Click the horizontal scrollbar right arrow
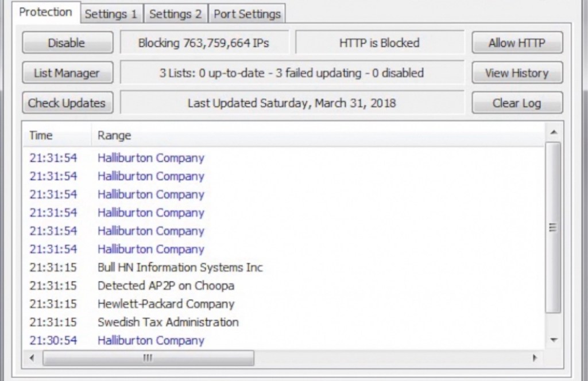This screenshot has height=381, width=588. click(535, 358)
